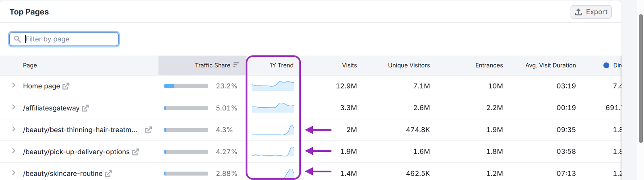Click the Export button
Image resolution: width=644 pixels, height=180 pixels.
click(x=591, y=12)
